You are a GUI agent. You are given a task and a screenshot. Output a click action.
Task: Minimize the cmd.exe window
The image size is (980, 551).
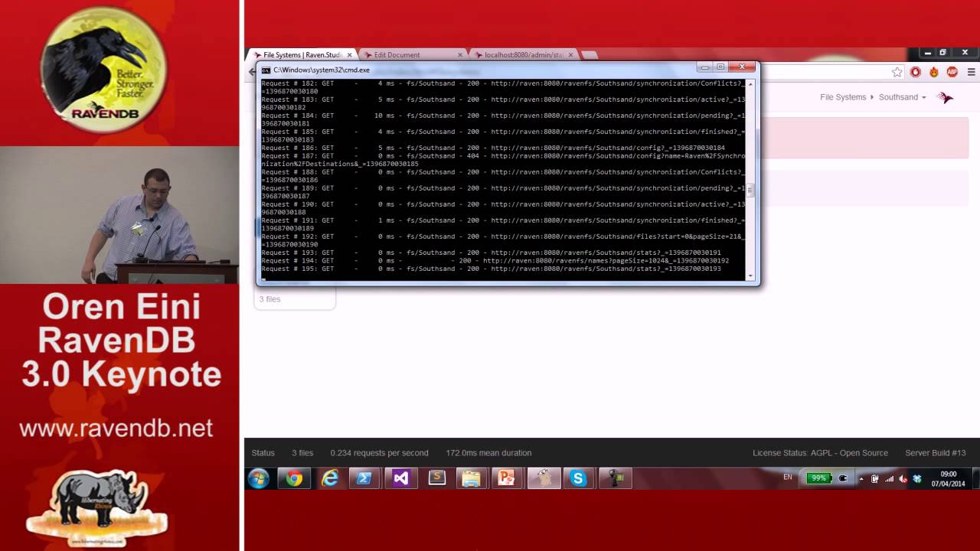pyautogui.click(x=705, y=67)
